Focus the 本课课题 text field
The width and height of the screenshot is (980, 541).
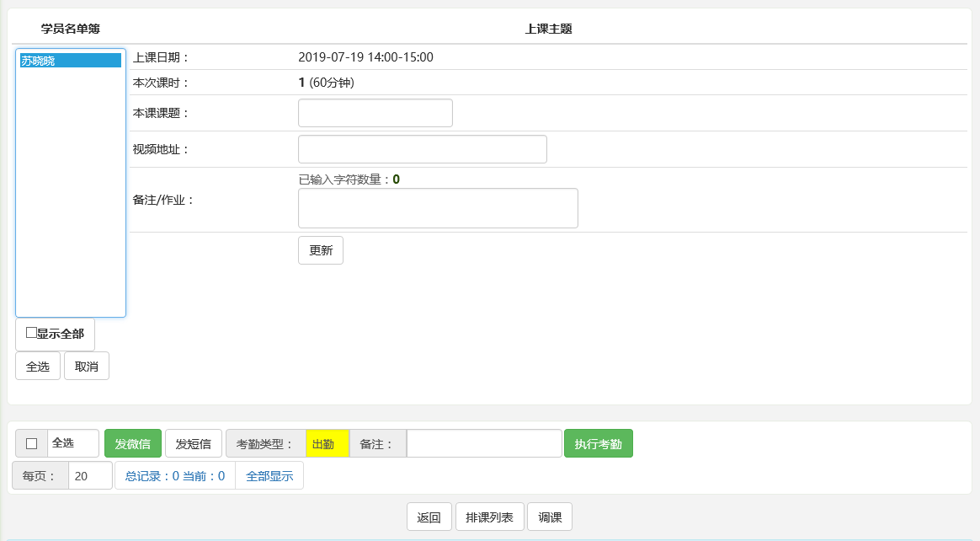pyautogui.click(x=375, y=113)
